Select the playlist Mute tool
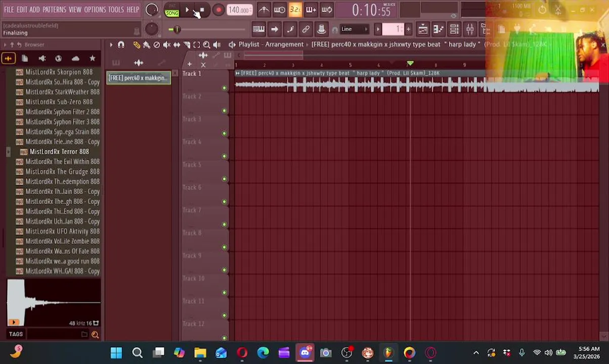The width and height of the screenshot is (609, 364). pyautogui.click(x=167, y=45)
